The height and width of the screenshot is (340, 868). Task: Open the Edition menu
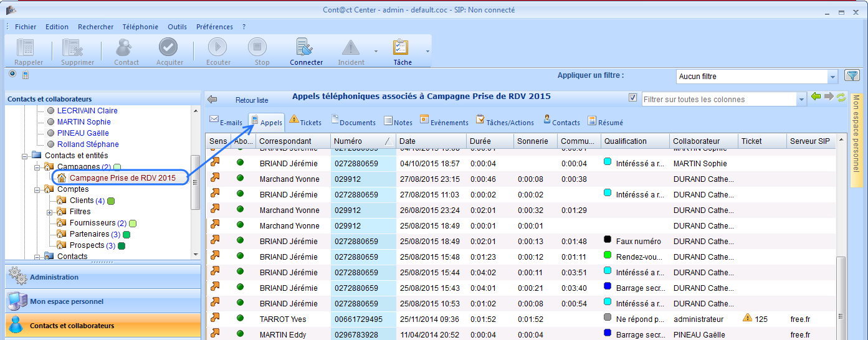pos(57,27)
